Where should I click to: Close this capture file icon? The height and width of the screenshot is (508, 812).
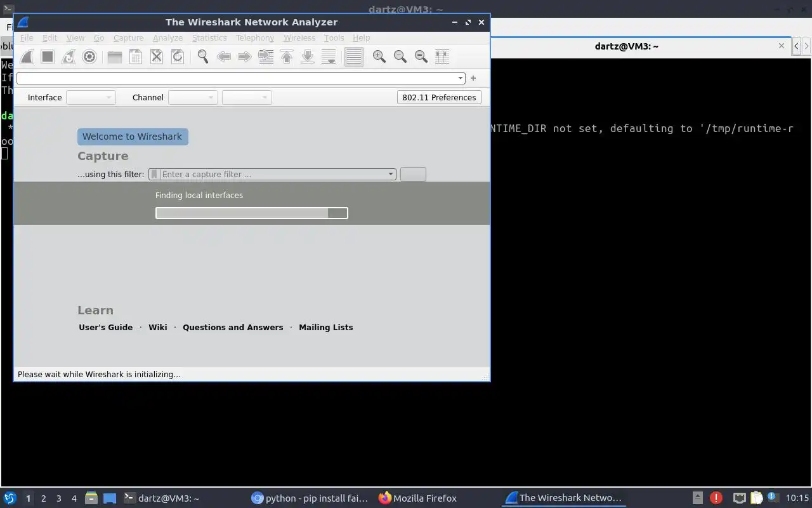(157, 57)
